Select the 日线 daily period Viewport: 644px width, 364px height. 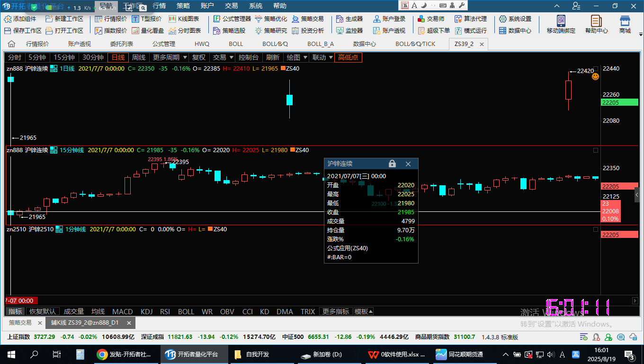(118, 57)
